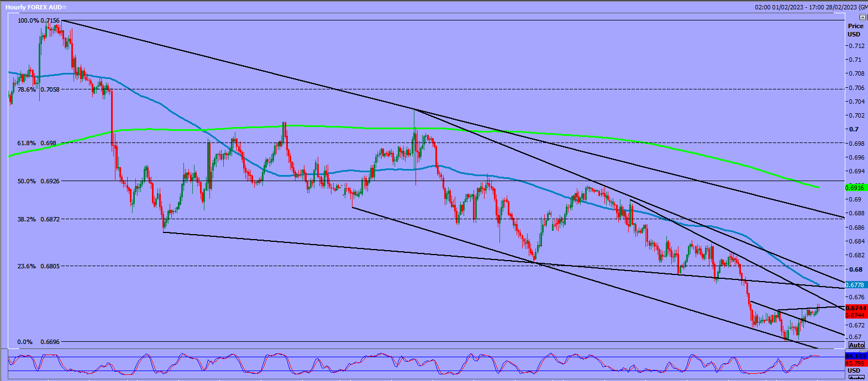Open the date range label at top right
This screenshot has height=381, width=868.
click(x=811, y=7)
